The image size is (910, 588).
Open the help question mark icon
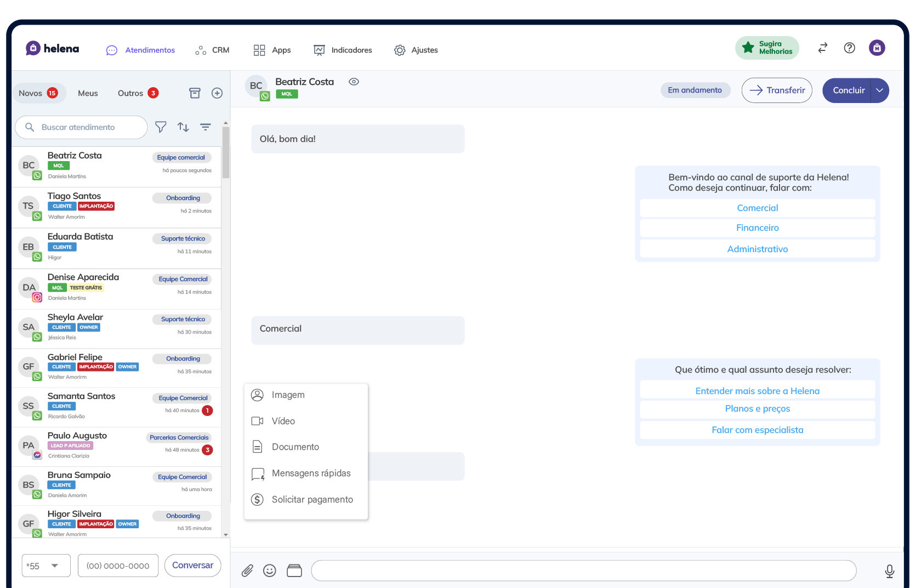click(849, 48)
